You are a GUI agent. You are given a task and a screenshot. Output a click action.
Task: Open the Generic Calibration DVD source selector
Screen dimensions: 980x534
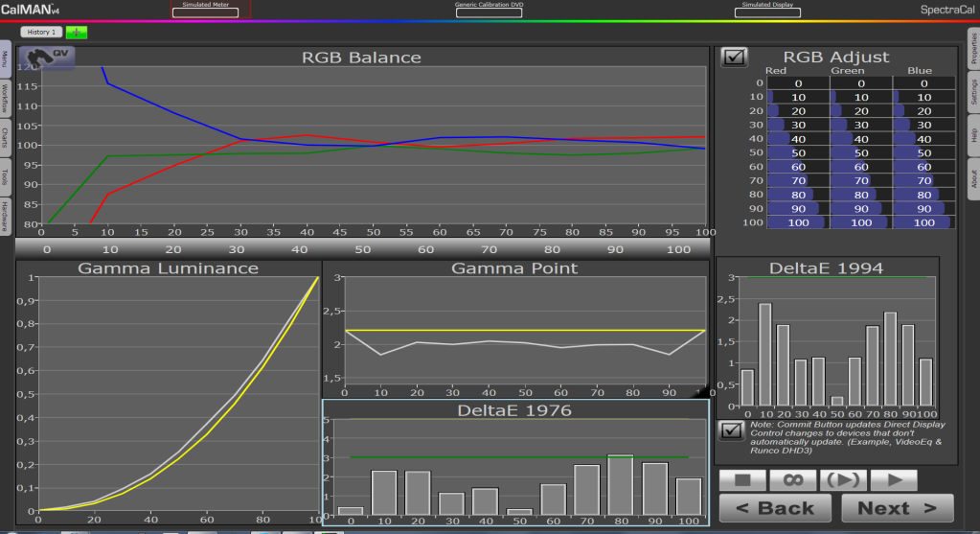pyautogui.click(x=489, y=11)
